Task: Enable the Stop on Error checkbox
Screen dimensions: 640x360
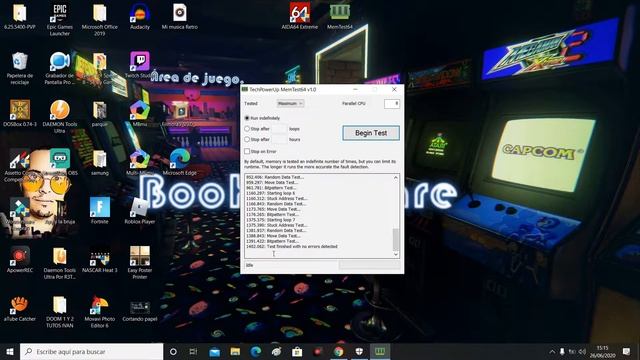Action: click(247, 151)
